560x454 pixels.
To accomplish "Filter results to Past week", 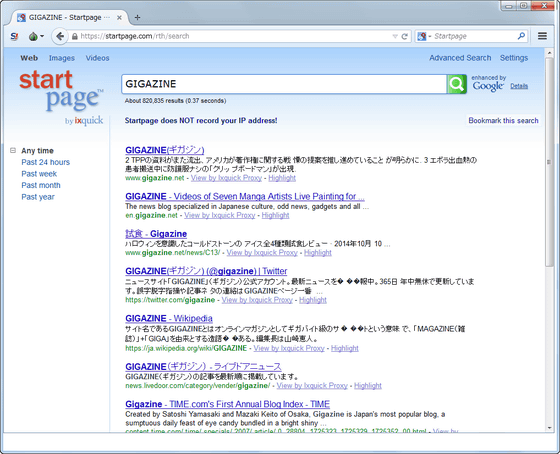I will [39, 174].
